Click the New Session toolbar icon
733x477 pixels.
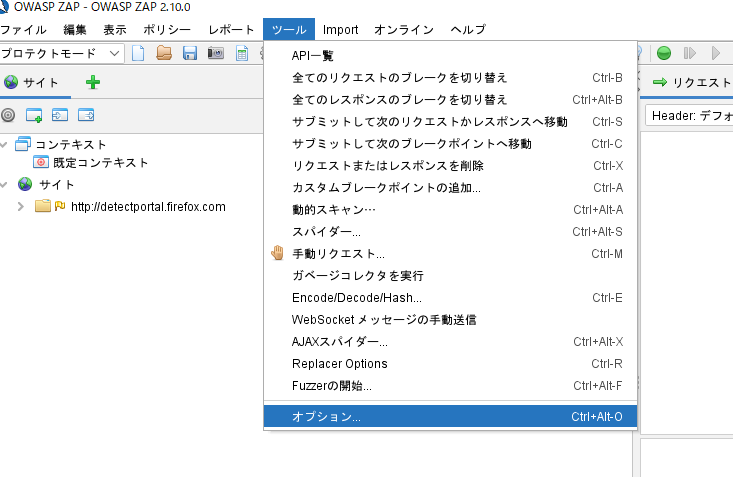tap(138, 53)
